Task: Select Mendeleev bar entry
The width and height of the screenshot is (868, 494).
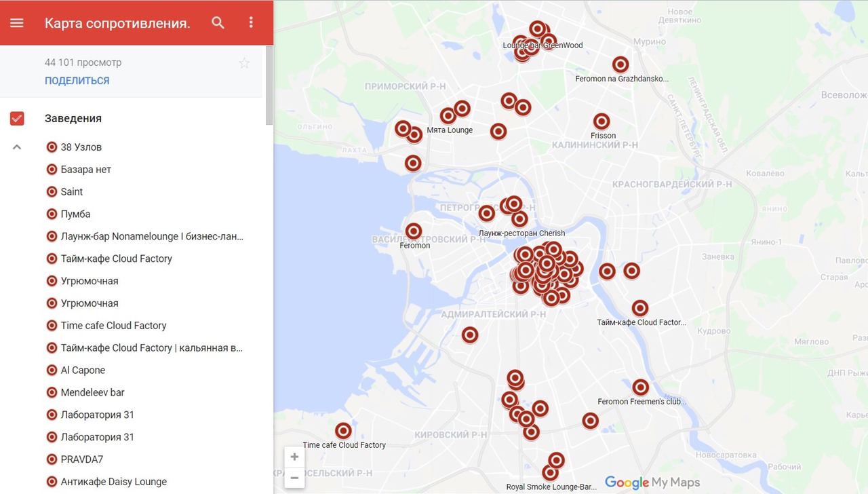Action: coord(93,393)
